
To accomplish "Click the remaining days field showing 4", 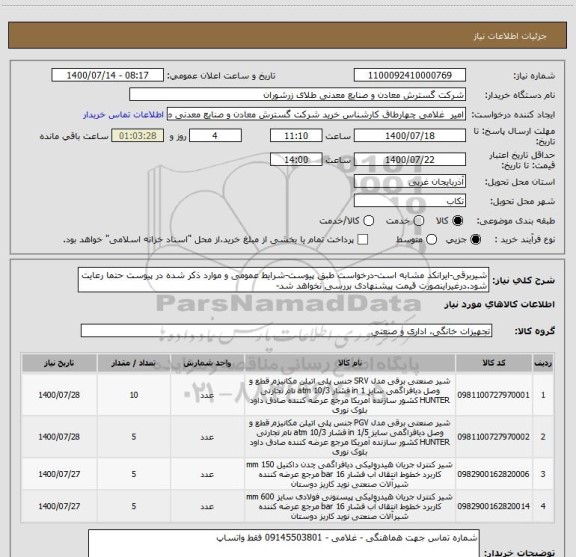I will [215, 136].
